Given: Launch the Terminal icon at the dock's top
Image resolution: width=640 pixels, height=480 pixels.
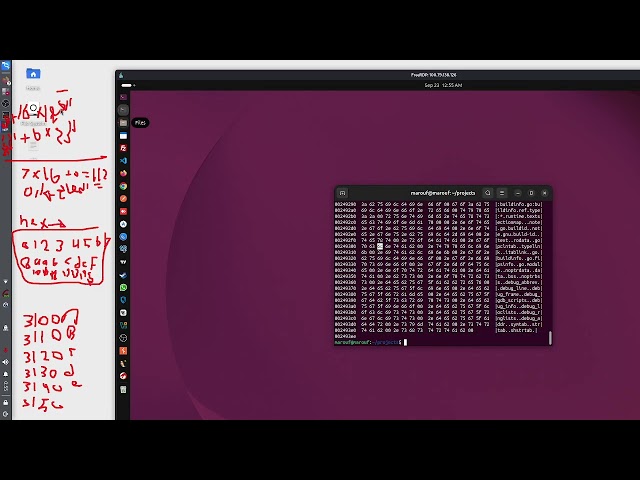Looking at the screenshot, I should (x=123, y=97).
